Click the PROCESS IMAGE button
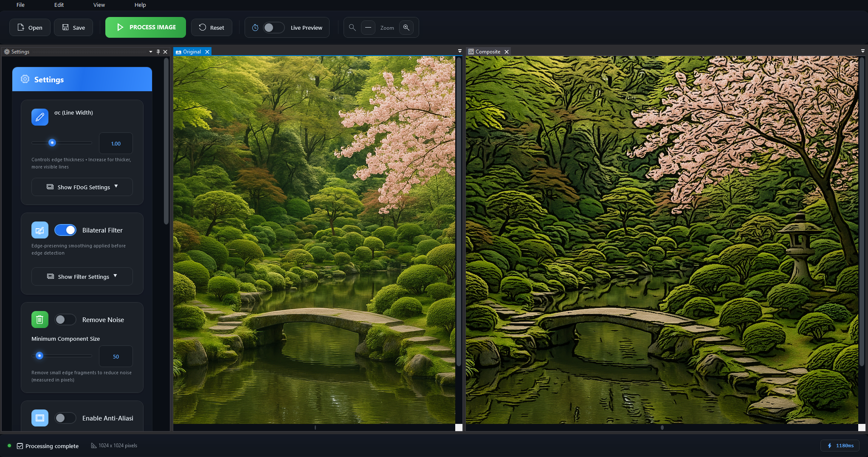Screen dimensions: 868x457 (x=145, y=27)
